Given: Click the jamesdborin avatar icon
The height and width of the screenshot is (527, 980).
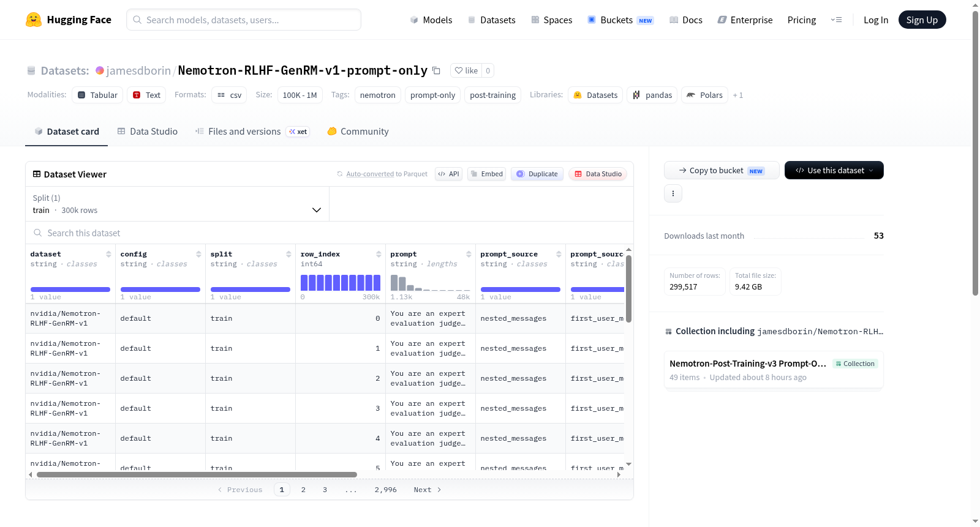Looking at the screenshot, I should [x=100, y=70].
